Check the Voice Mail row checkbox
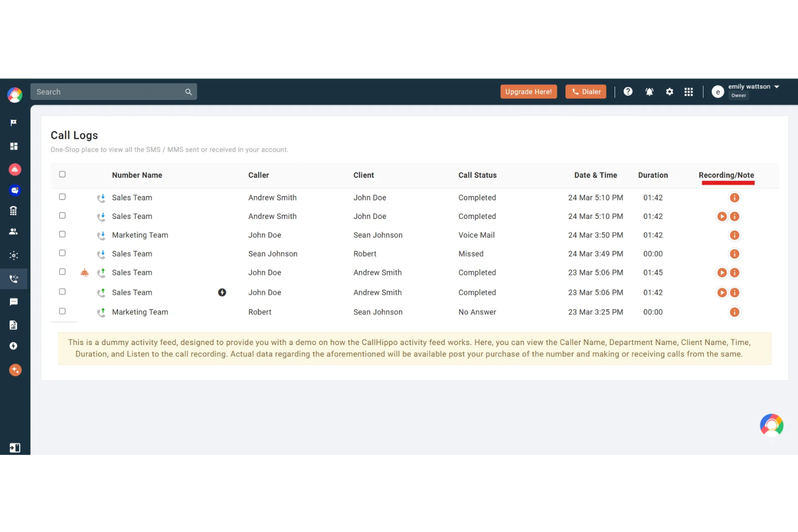This screenshot has height=532, width=798. click(62, 234)
